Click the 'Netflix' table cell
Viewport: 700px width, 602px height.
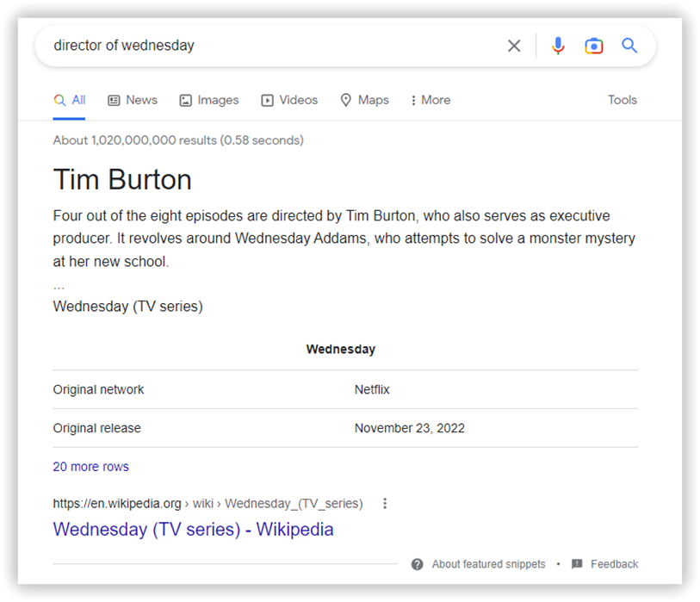pyautogui.click(x=372, y=389)
